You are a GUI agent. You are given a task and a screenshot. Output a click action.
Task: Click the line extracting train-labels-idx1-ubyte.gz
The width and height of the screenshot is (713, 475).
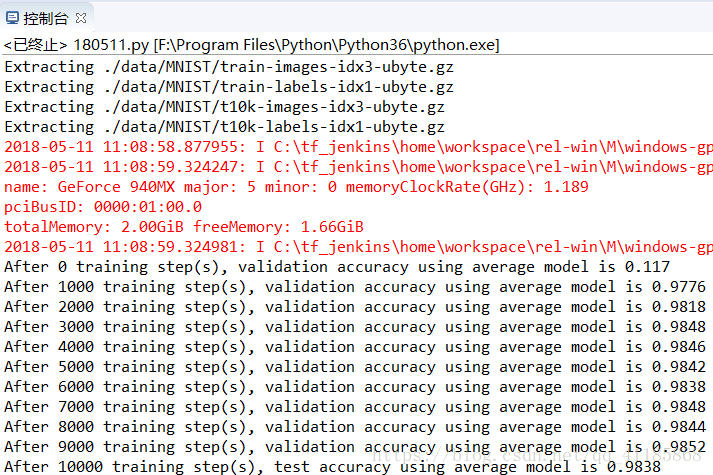(x=229, y=87)
